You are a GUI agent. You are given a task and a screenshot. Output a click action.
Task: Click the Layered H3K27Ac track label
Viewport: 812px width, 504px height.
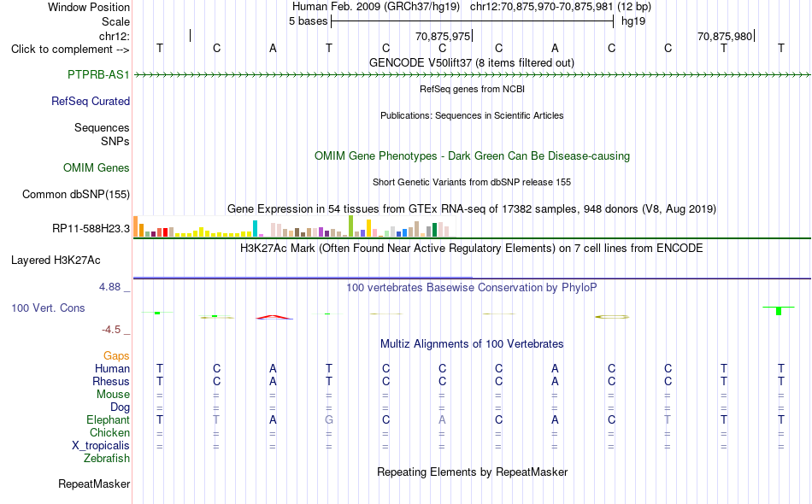[56, 260]
